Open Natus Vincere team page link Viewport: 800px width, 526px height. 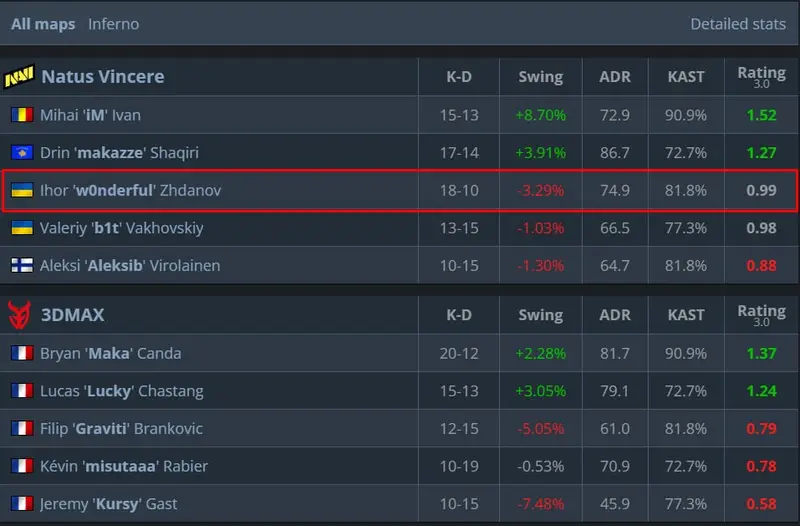point(103,77)
